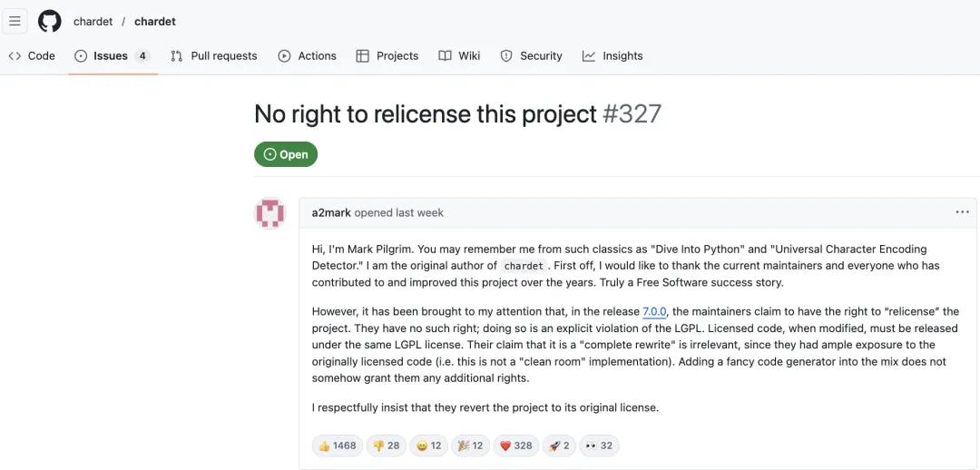The width and height of the screenshot is (980, 470).
Task: Open the comment's three-dot options menu
Action: click(x=962, y=212)
